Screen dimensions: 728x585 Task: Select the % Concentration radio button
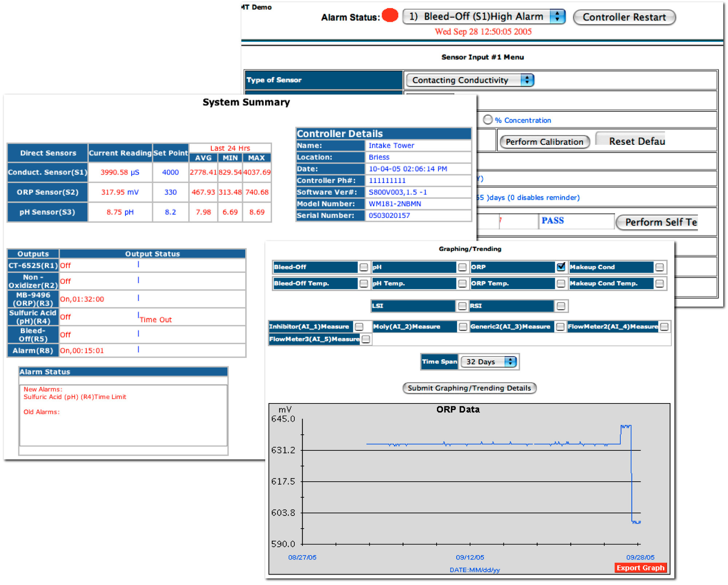tap(488, 120)
